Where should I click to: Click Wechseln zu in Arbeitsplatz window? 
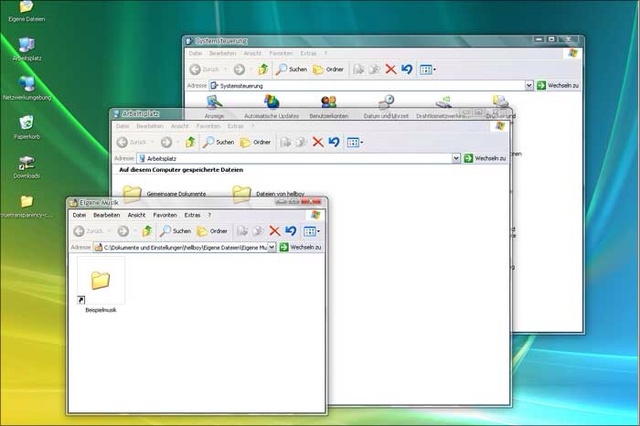pos(485,158)
